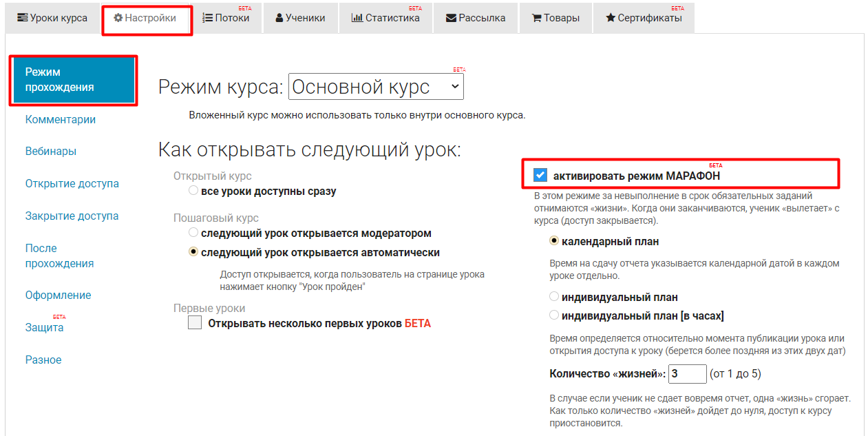
Task: Open the Уроки курса tab
Action: click(x=52, y=18)
